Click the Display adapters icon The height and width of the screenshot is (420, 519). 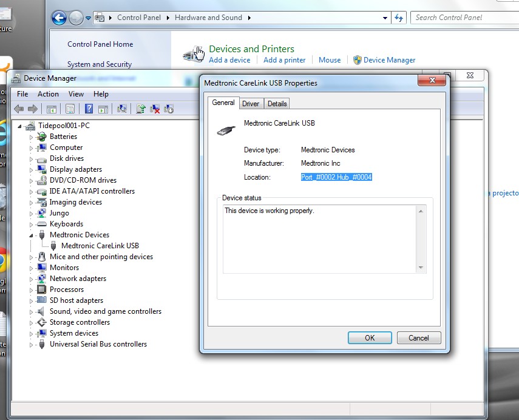[x=42, y=169]
